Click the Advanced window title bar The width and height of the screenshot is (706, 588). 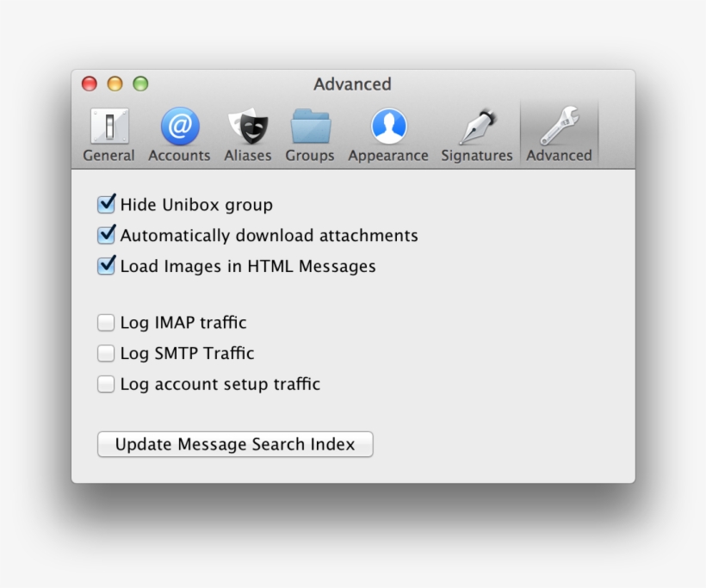pos(353,84)
